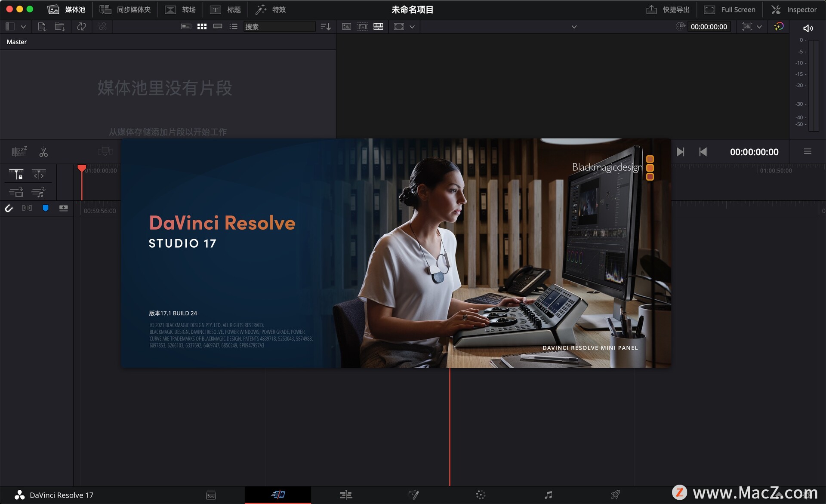Image resolution: width=826 pixels, height=504 pixels.
Task: Open the media pool sort menu
Action: click(326, 27)
